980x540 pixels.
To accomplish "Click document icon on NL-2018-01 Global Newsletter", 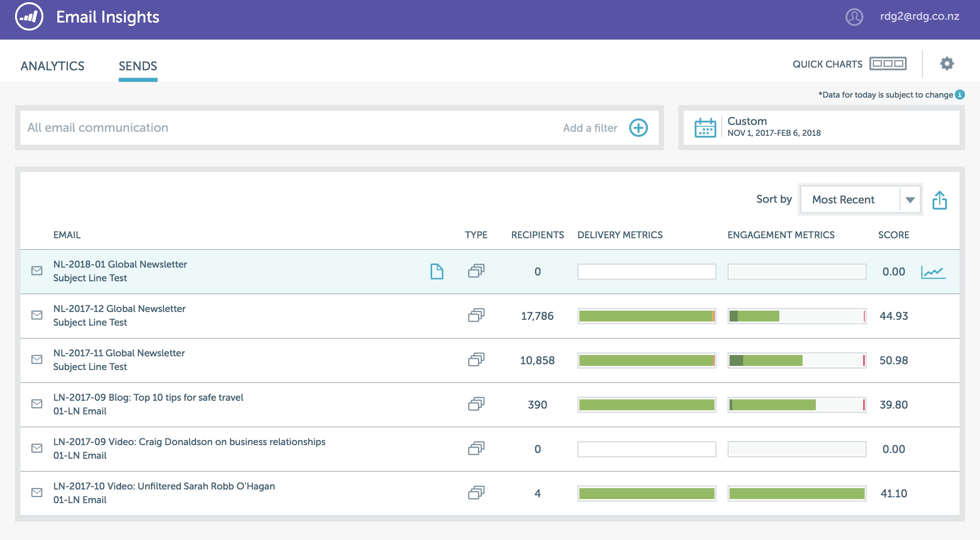I will [436, 271].
